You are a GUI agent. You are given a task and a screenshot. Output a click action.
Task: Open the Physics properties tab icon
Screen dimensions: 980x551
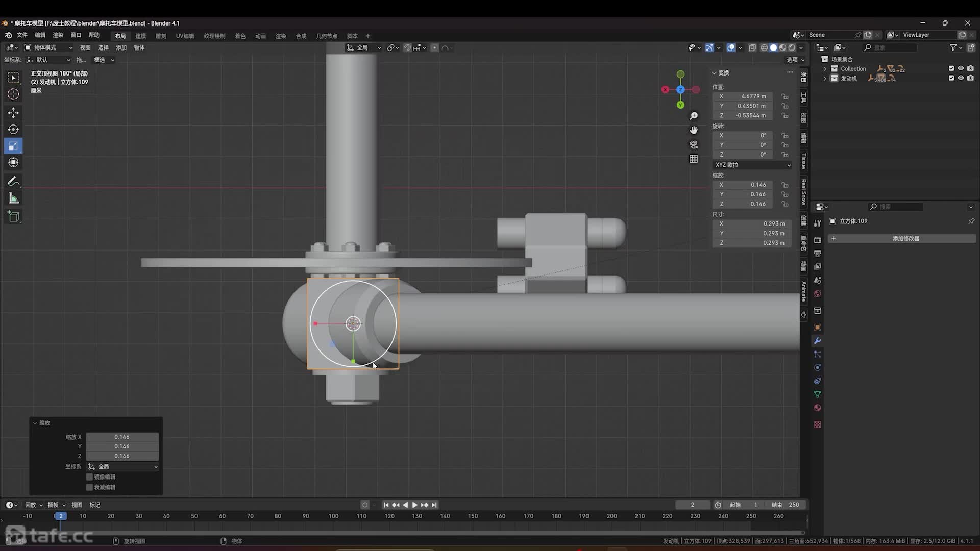(817, 368)
